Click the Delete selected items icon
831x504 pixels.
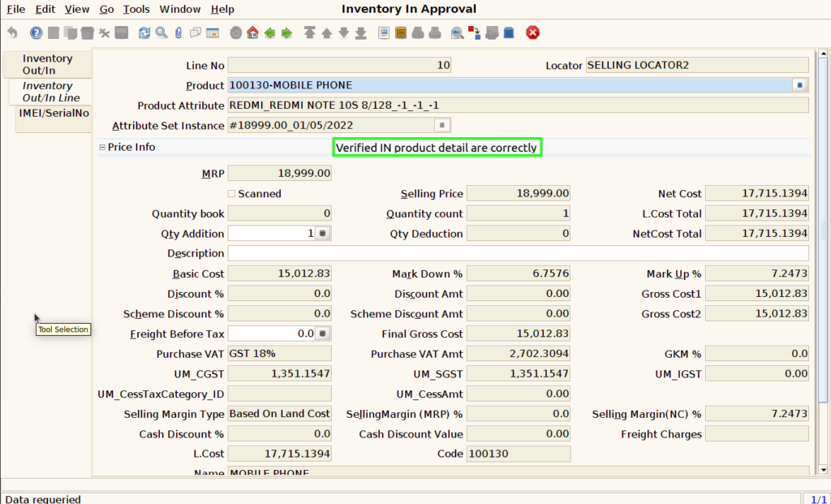click(105, 32)
